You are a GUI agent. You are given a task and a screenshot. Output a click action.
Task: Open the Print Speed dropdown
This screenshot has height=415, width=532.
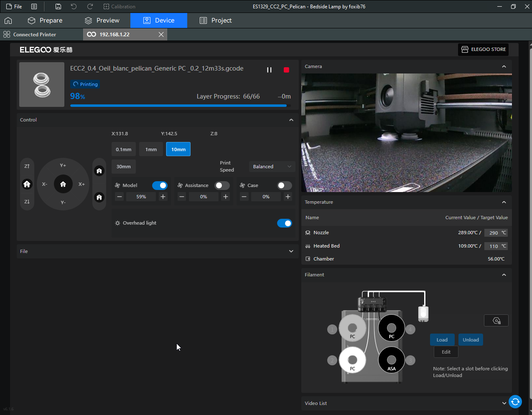point(272,167)
